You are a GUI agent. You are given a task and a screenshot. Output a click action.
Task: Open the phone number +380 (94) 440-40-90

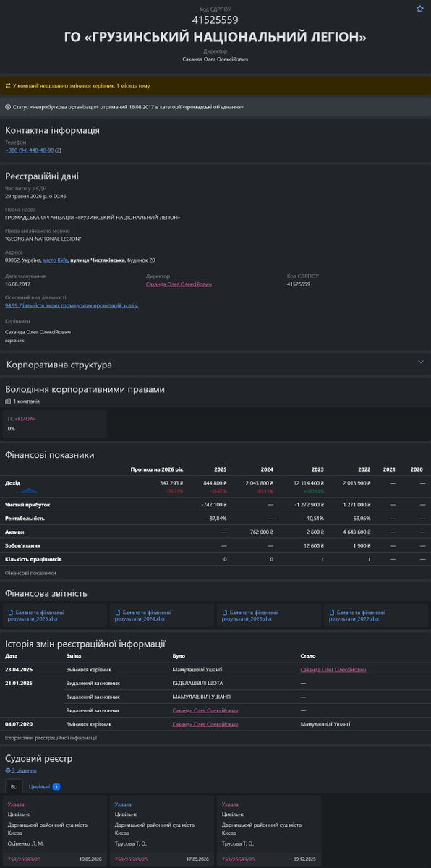point(29,150)
